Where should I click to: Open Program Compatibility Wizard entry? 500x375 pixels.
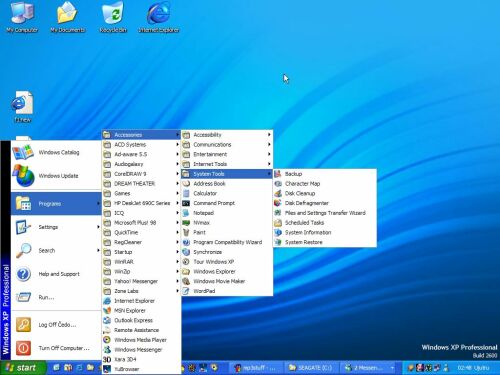pos(227,242)
